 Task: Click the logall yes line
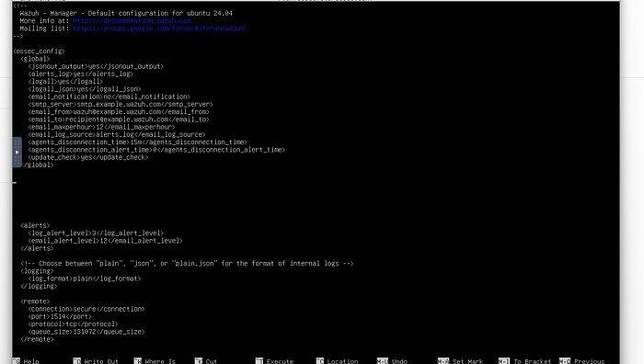pos(65,82)
